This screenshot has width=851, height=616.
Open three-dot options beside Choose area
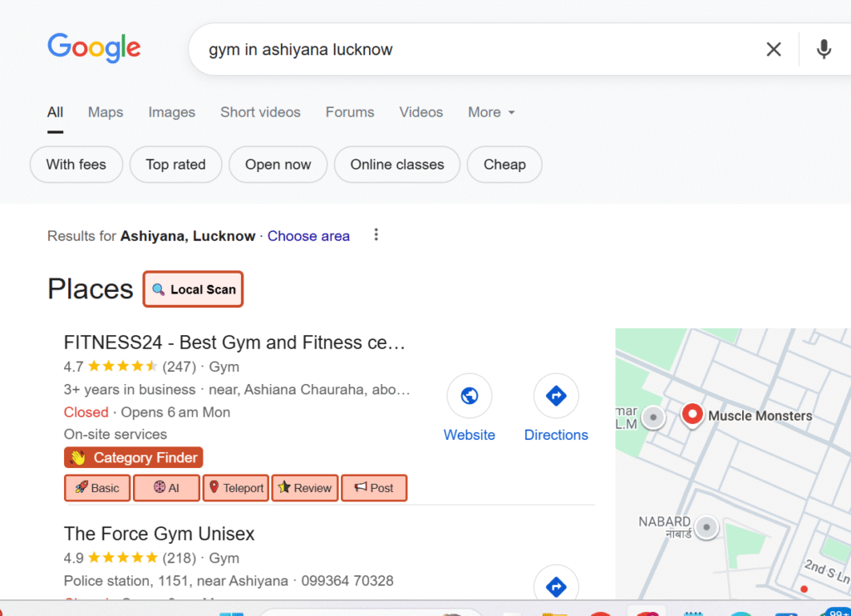pyautogui.click(x=376, y=235)
